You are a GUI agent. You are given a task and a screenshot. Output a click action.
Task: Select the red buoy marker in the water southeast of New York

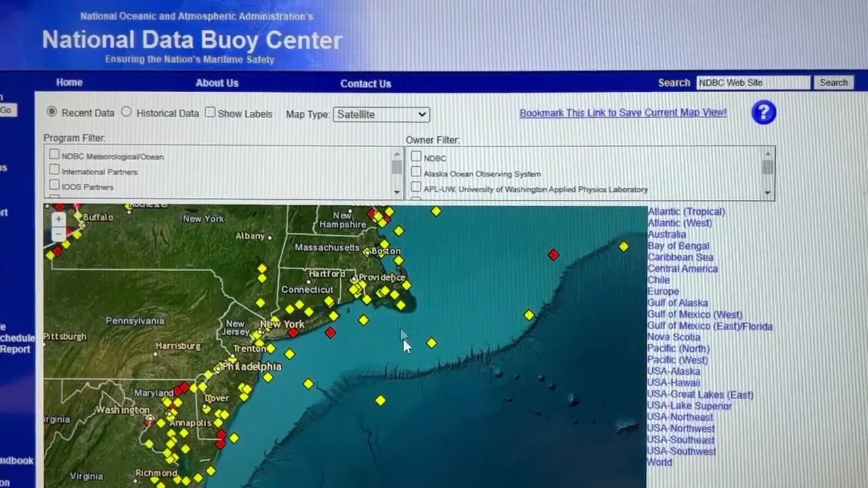pyautogui.click(x=330, y=332)
